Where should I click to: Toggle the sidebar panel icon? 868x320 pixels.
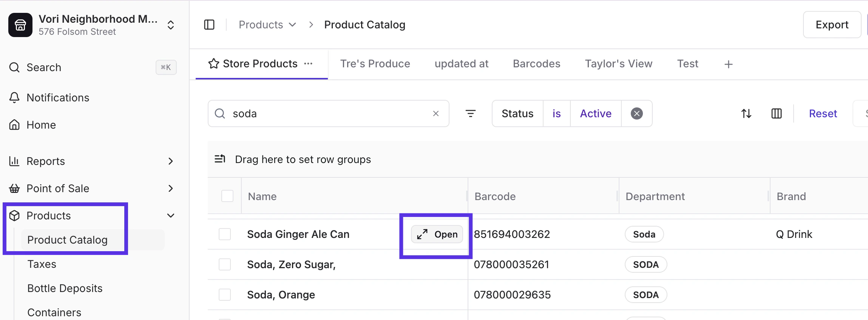pyautogui.click(x=209, y=25)
